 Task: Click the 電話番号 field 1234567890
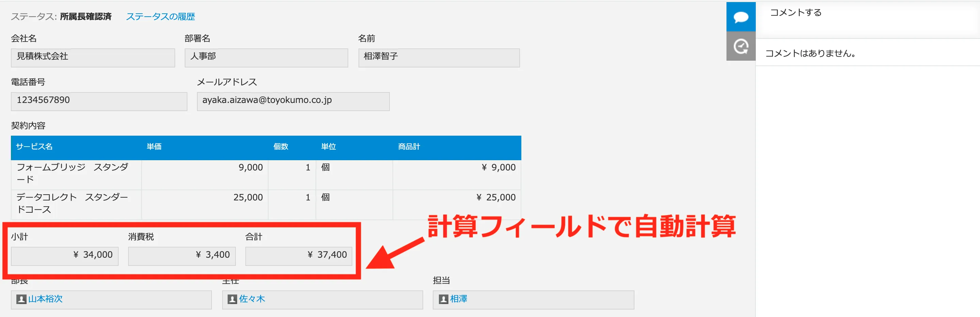[98, 101]
